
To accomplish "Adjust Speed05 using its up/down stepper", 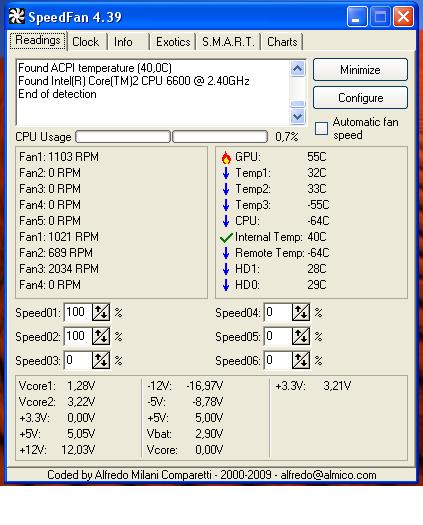I will coord(301,336).
